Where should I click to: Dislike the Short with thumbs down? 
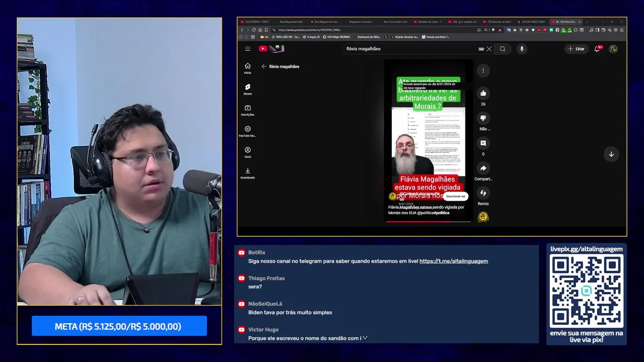coord(483,118)
